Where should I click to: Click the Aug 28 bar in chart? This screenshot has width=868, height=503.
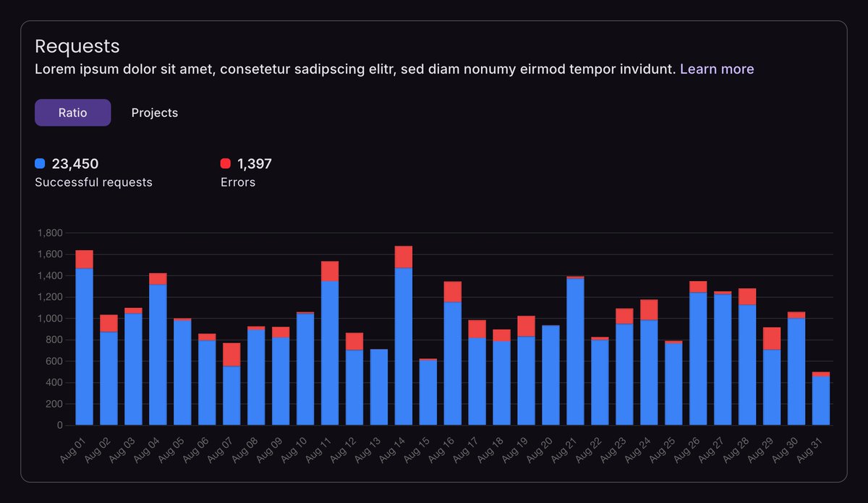(x=748, y=357)
